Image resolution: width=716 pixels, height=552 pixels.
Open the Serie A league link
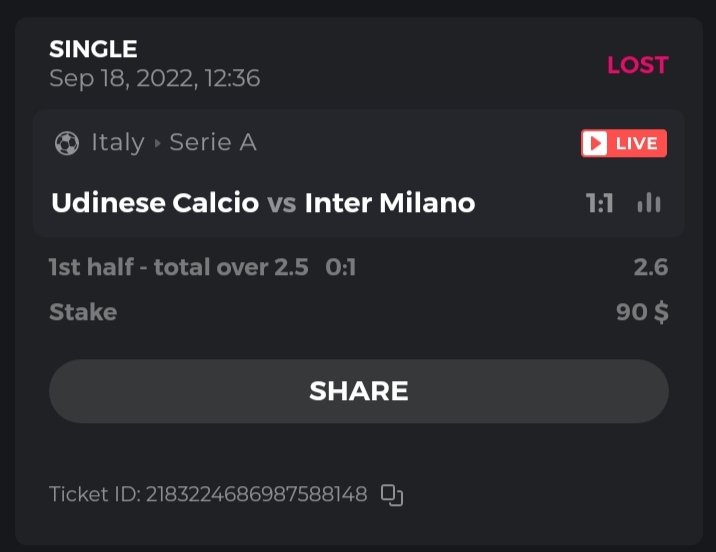tap(213, 143)
